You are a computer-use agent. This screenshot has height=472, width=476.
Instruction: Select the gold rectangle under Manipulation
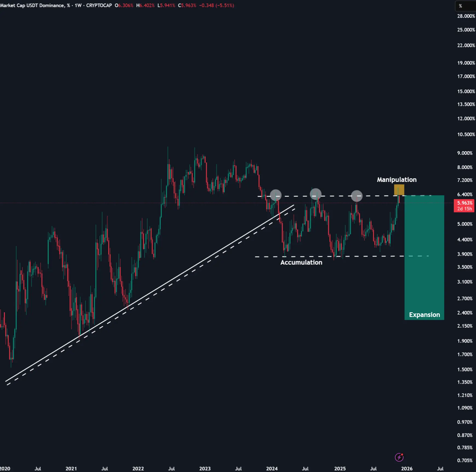399,190
